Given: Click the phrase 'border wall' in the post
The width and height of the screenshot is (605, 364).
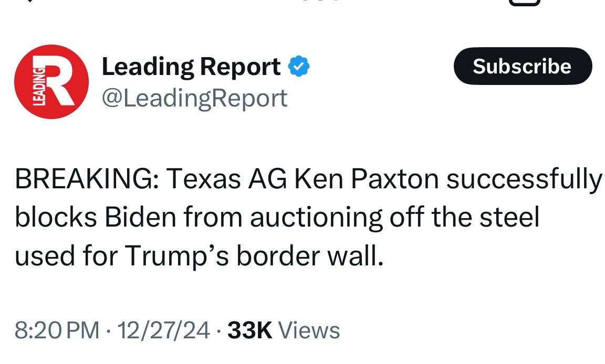Looking at the screenshot, I should 309,255.
